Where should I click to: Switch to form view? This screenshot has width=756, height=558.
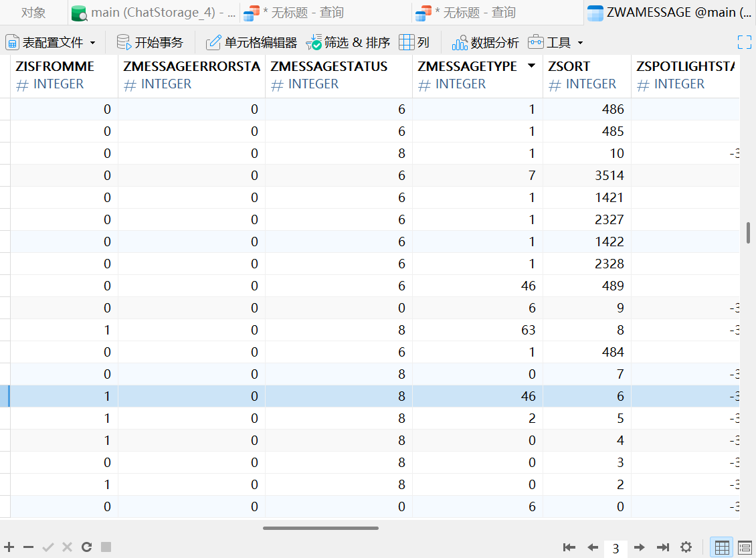click(745, 547)
